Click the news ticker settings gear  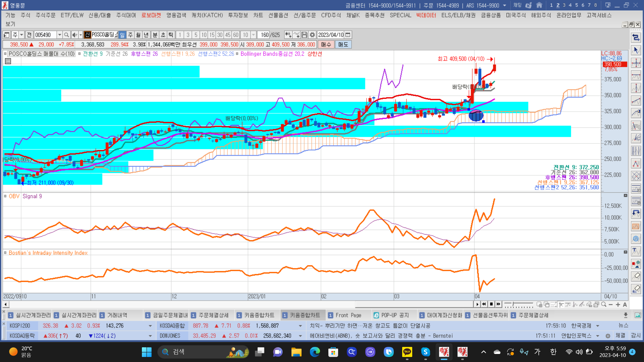point(608,336)
